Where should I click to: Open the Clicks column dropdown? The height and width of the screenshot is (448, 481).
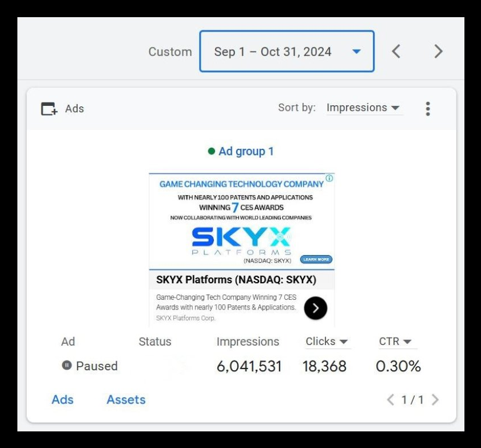coord(327,342)
